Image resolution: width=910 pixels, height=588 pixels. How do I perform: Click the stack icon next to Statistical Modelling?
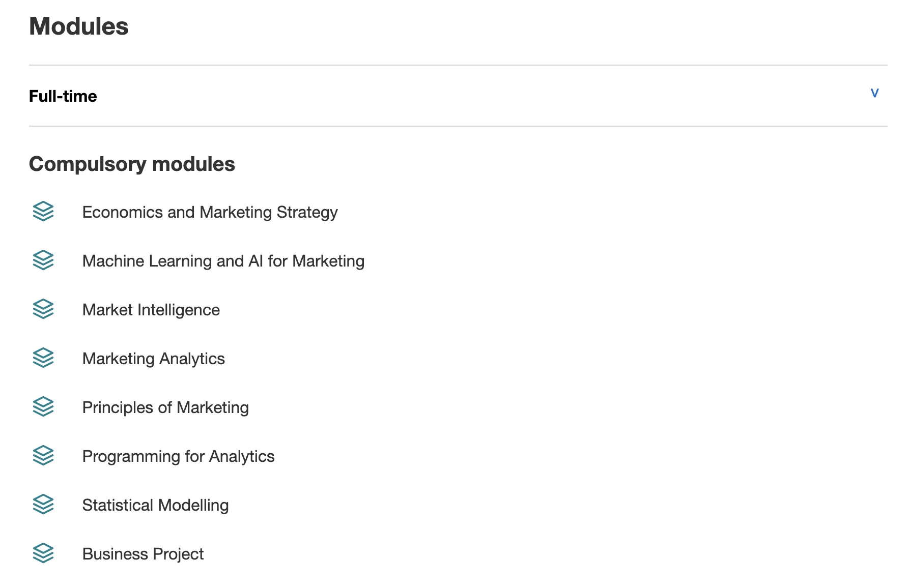pyautogui.click(x=43, y=504)
